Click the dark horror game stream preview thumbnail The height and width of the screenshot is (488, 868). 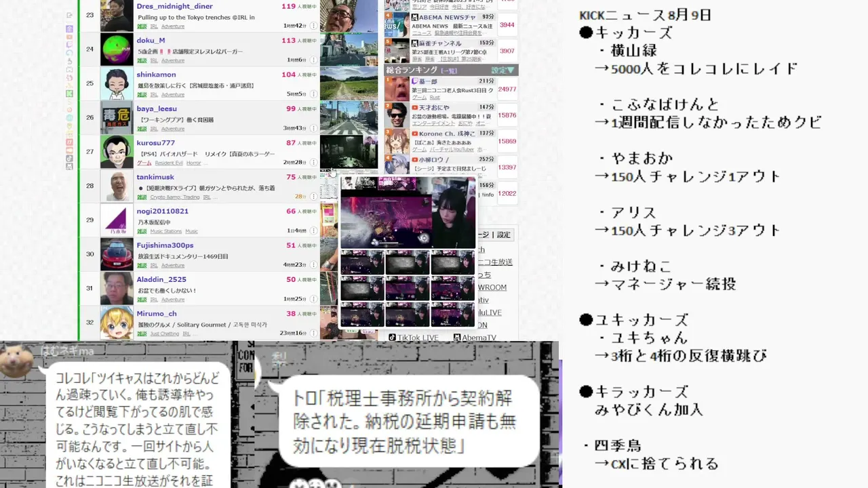(349, 152)
